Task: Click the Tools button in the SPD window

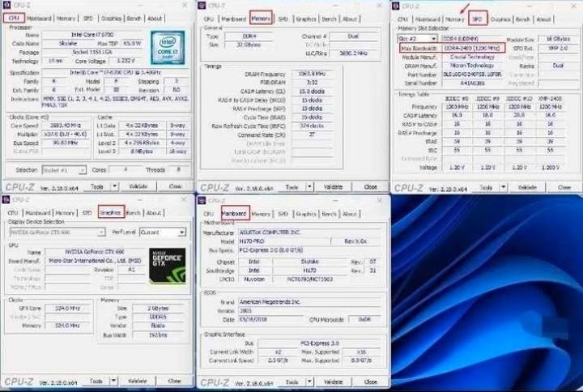Action: point(486,187)
